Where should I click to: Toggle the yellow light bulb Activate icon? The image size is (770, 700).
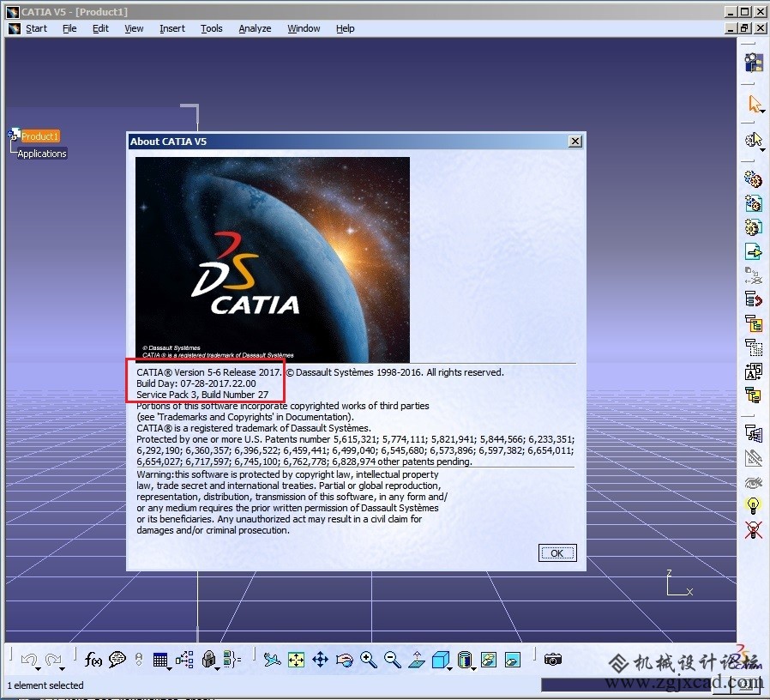click(754, 505)
